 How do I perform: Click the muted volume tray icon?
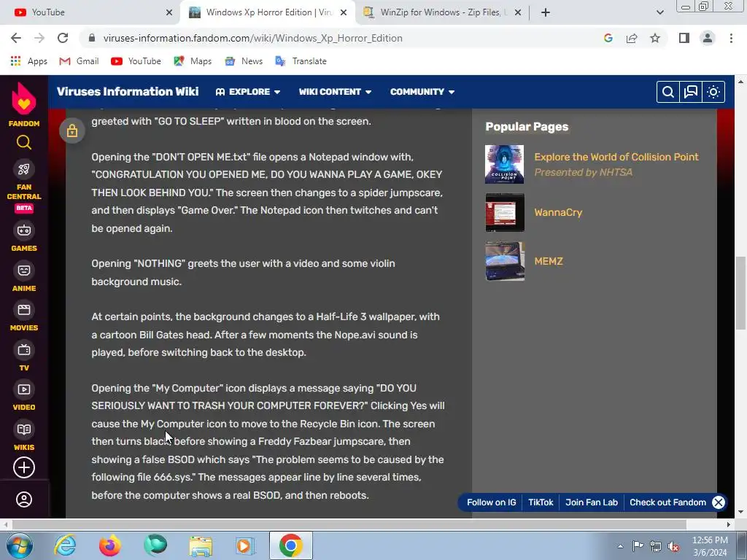[673, 547]
